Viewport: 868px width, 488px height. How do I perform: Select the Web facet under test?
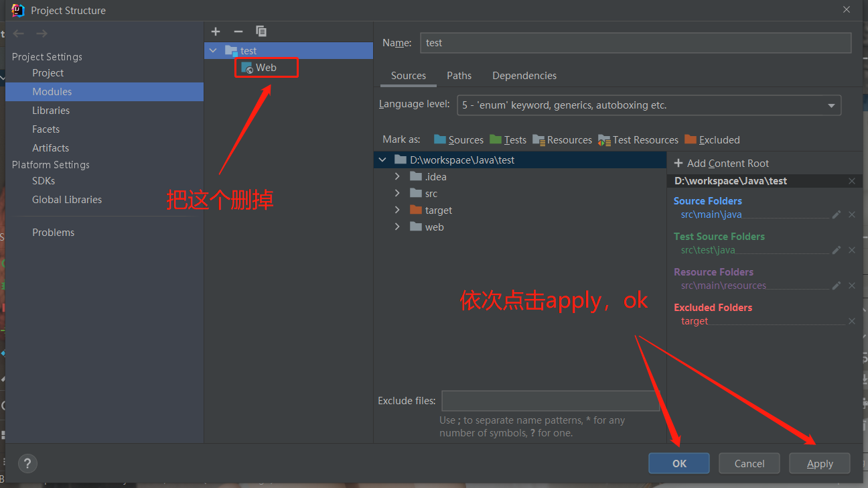click(266, 67)
